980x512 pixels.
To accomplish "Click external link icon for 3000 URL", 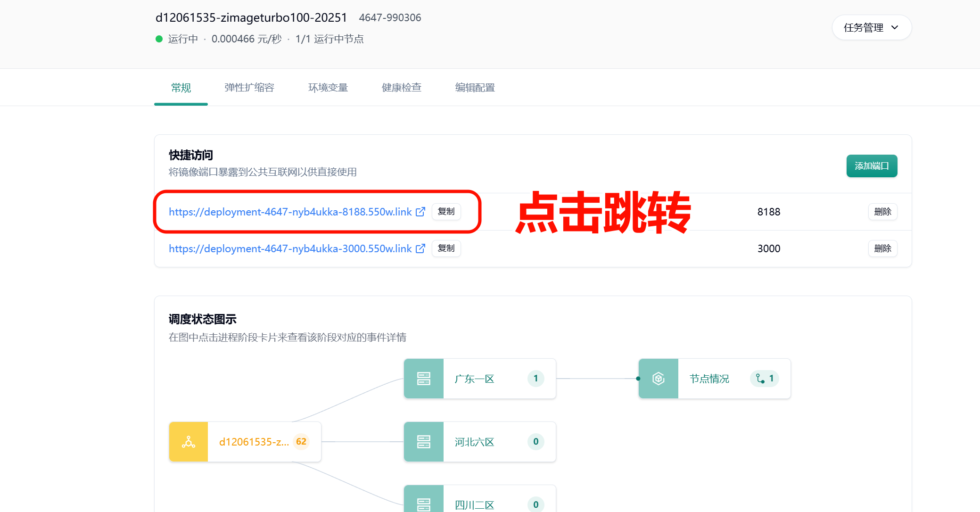I will point(420,248).
